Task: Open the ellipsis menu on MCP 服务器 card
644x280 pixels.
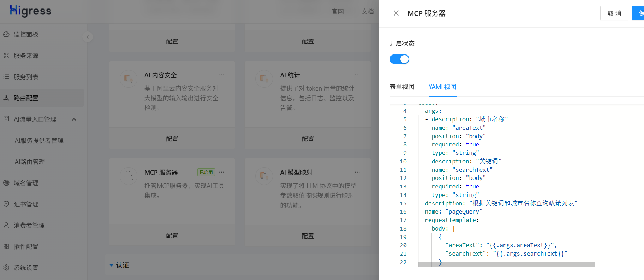Action: [x=222, y=172]
